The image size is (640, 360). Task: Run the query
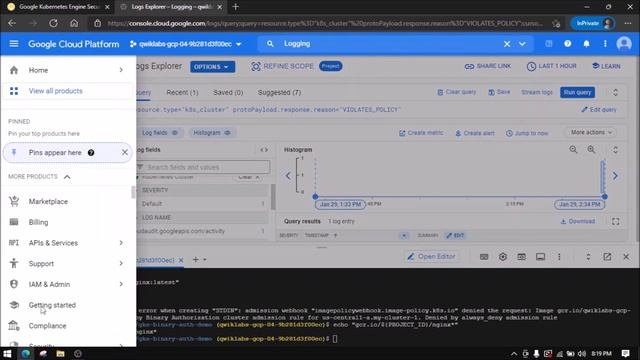point(577,92)
